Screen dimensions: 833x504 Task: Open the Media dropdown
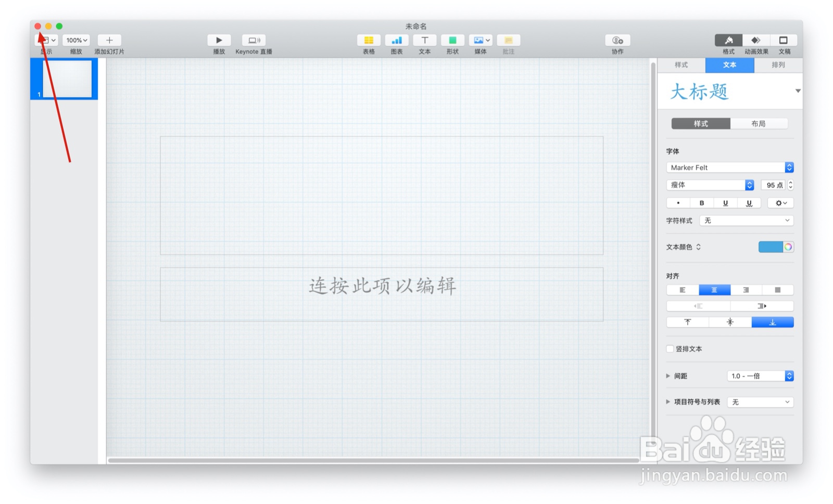click(x=481, y=40)
